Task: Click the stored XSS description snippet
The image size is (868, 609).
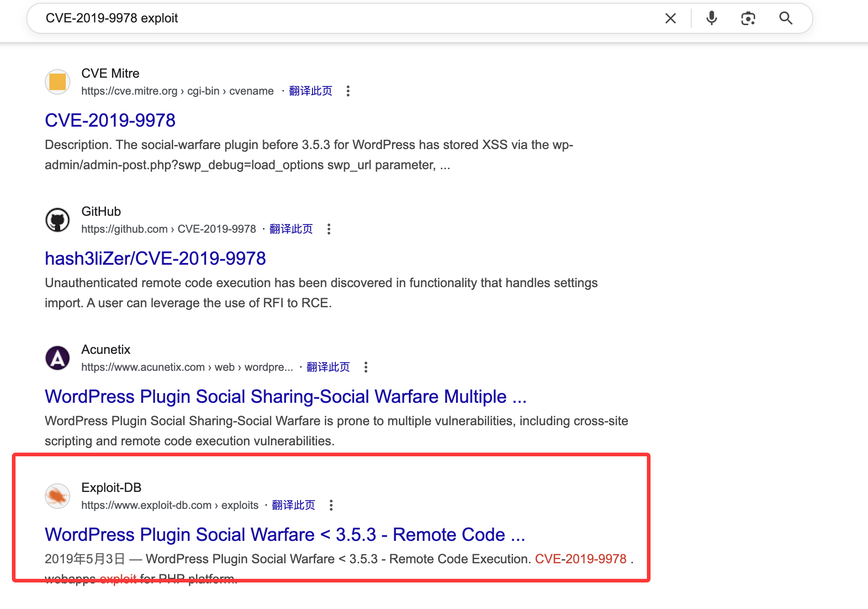Action: [309, 155]
